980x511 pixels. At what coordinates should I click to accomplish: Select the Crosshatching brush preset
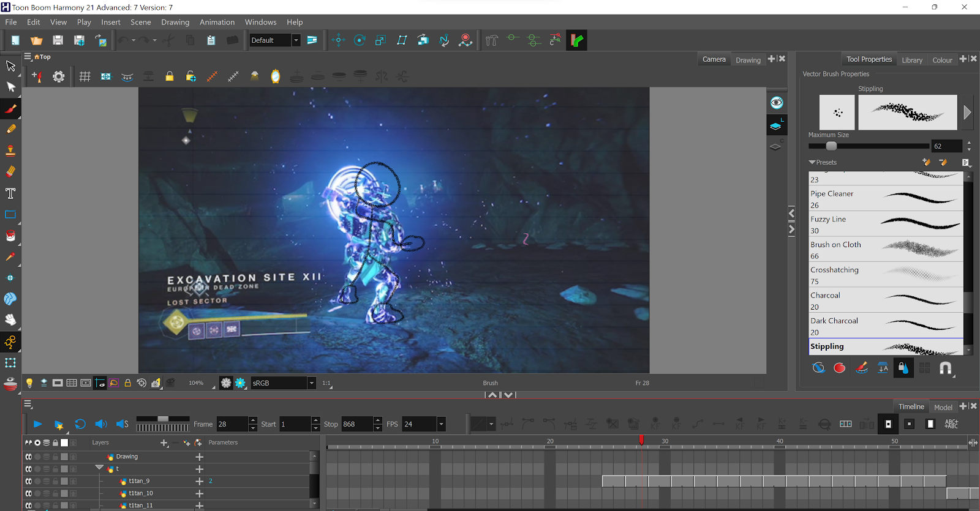point(886,275)
